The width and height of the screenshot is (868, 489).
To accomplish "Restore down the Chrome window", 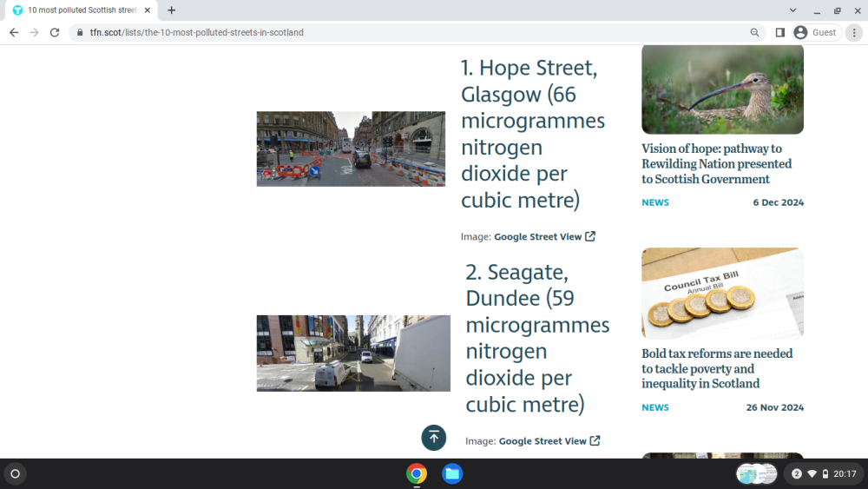I will (837, 10).
